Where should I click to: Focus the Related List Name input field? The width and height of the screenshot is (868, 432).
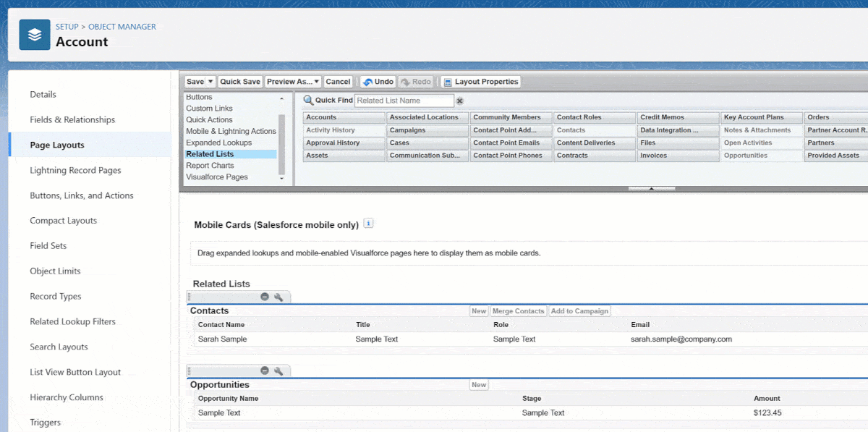click(x=404, y=101)
